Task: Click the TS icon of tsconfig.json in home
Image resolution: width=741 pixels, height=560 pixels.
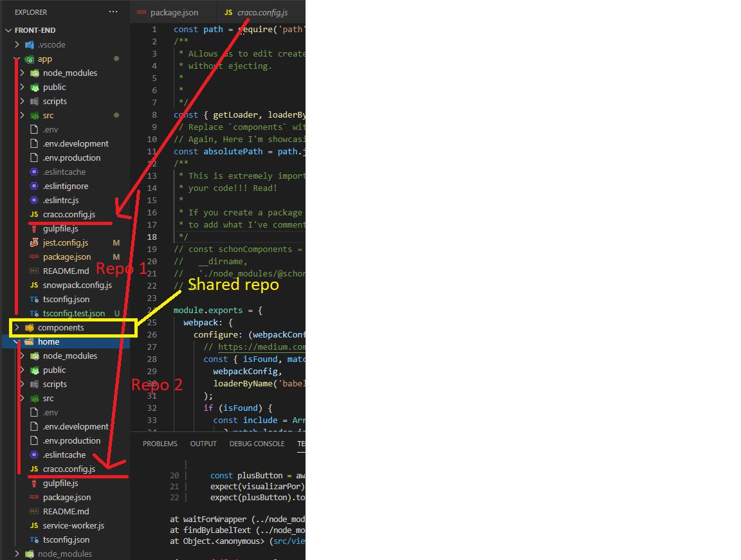Action: point(34,539)
